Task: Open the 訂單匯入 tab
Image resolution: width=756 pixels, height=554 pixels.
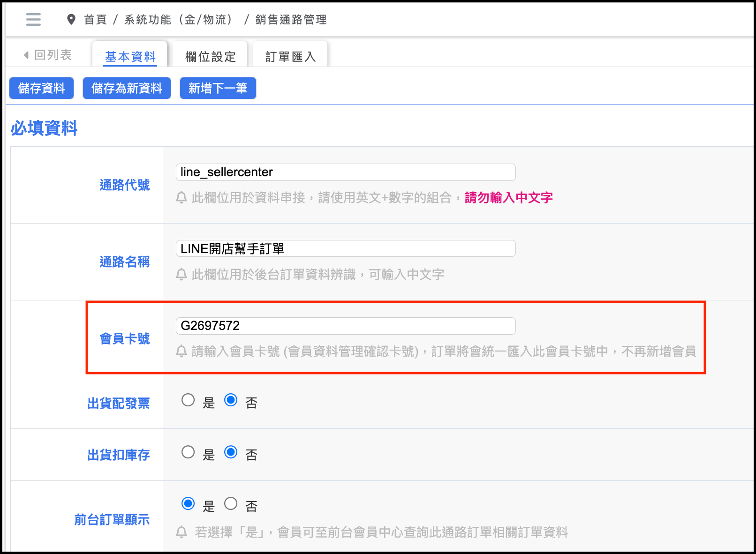Action: click(x=290, y=57)
